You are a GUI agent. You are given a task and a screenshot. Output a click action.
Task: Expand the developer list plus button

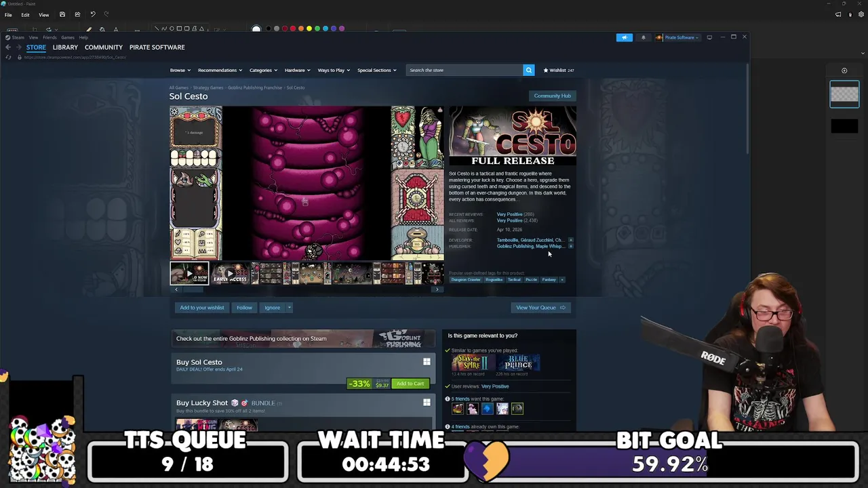pos(570,240)
